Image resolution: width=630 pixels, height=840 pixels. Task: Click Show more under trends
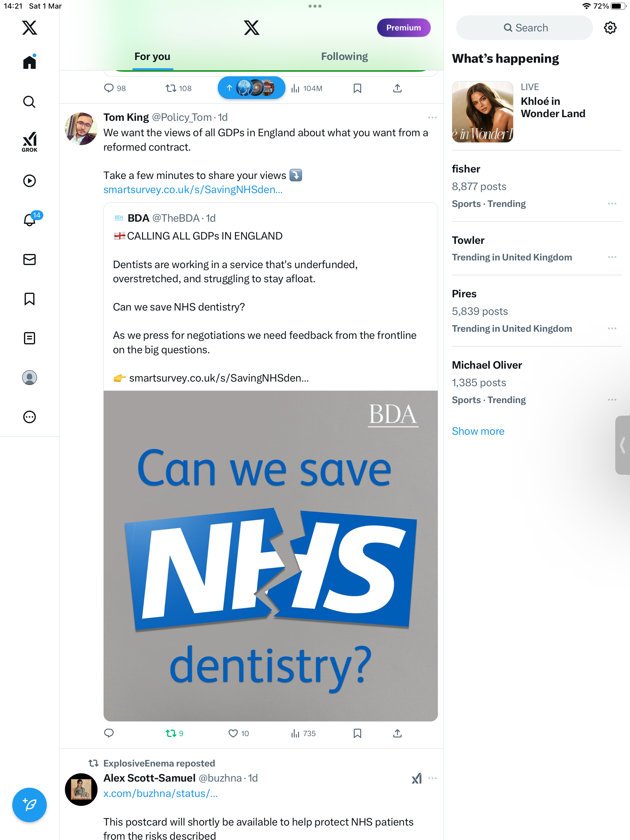click(478, 431)
